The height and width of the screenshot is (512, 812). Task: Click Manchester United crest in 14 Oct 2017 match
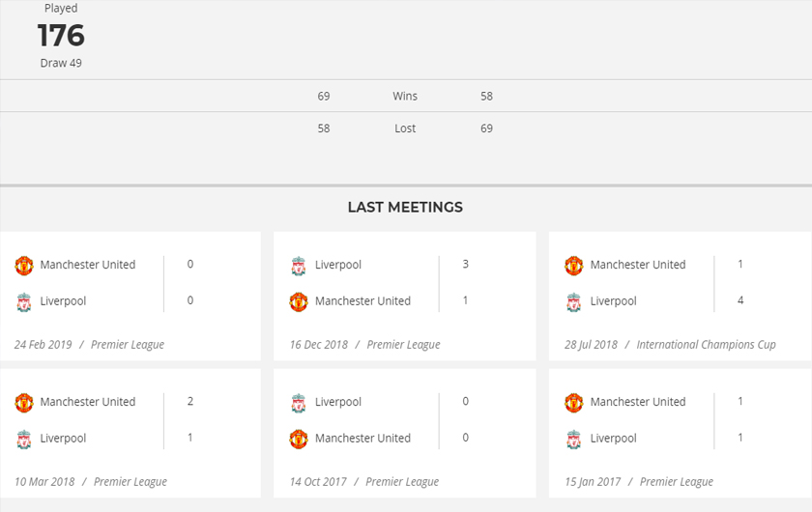pyautogui.click(x=299, y=440)
